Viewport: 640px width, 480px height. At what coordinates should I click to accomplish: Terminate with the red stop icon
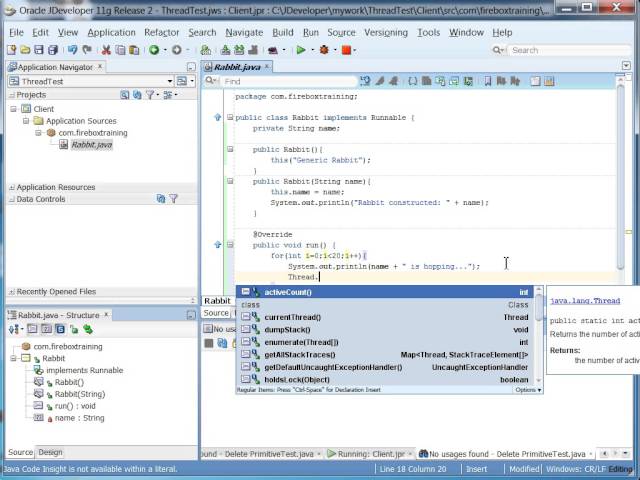347,50
